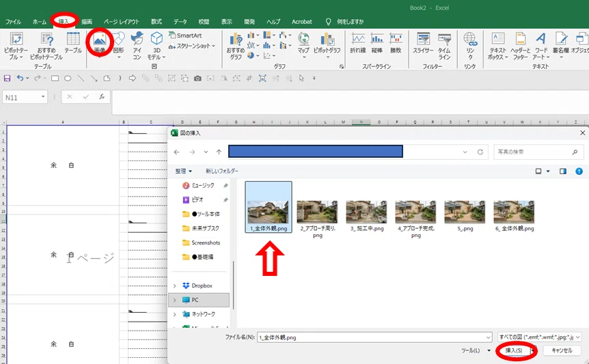Open the Screenshots folder in sidebar
This screenshot has width=589, height=364.
tap(206, 243)
